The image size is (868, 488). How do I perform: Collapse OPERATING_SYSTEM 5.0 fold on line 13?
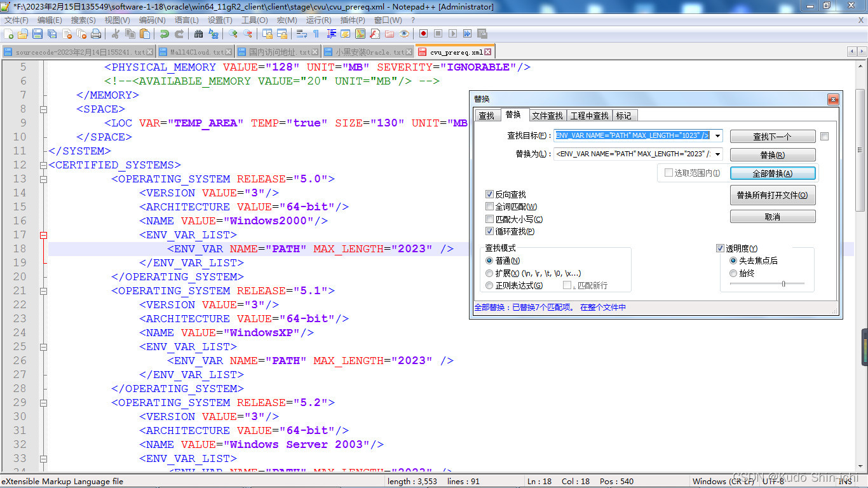pos(43,179)
